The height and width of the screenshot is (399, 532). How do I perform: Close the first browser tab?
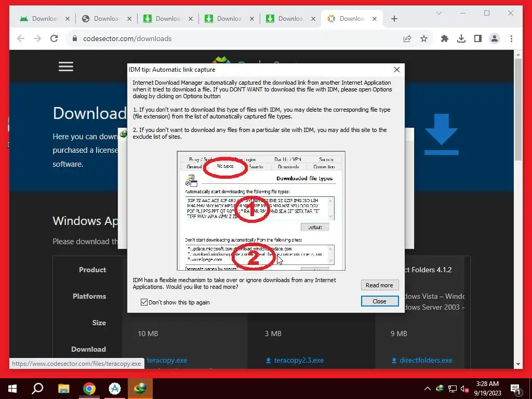tap(68, 19)
